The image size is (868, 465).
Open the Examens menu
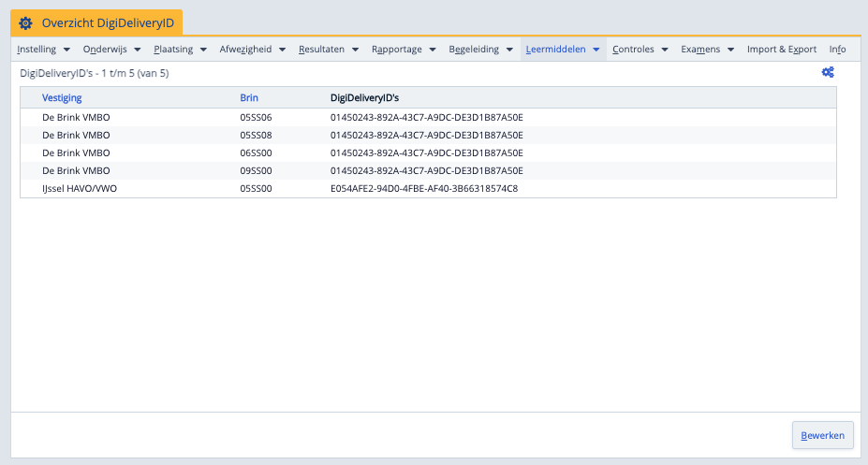click(700, 50)
